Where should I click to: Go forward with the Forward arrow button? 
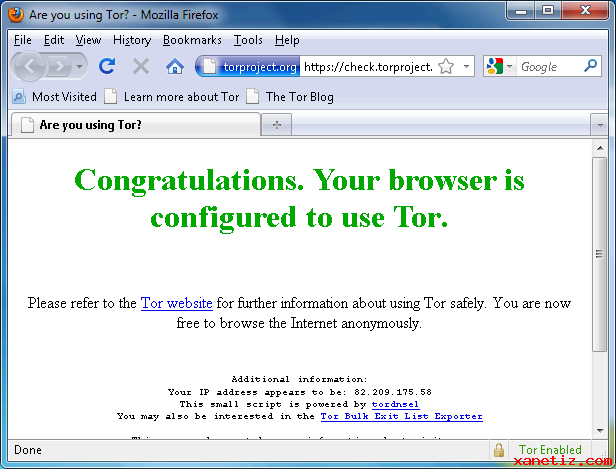(60, 67)
